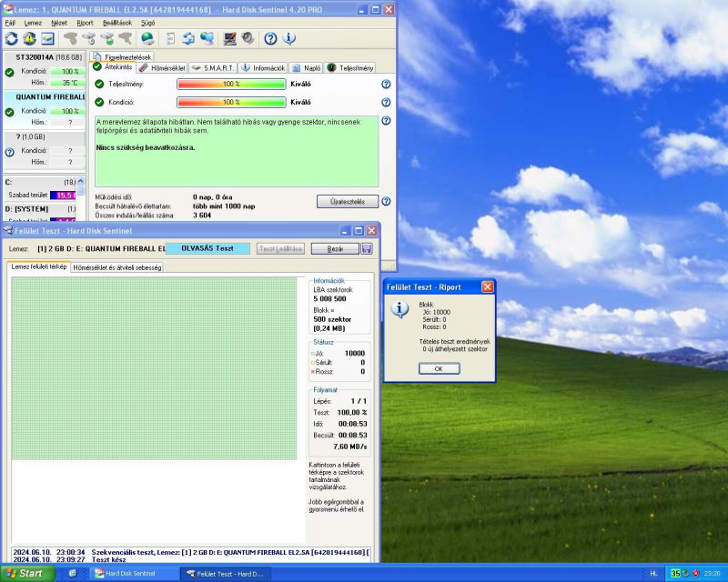Viewport: 728px width, 582px height.
Task: Switch to the Információk tab
Action: tap(263, 68)
